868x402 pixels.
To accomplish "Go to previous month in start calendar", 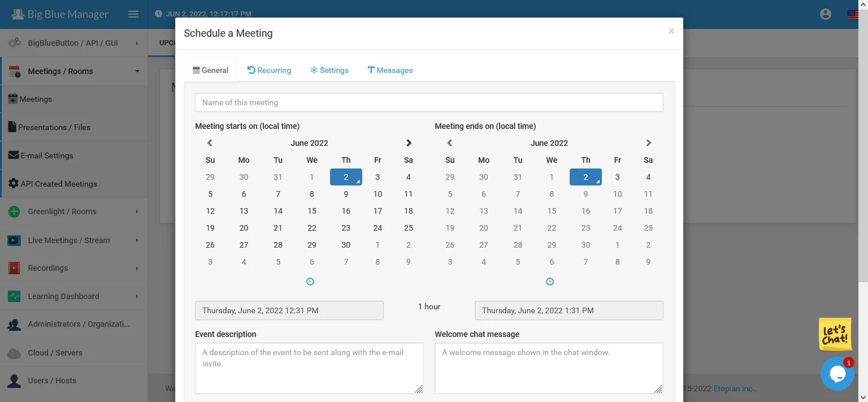I will (210, 143).
